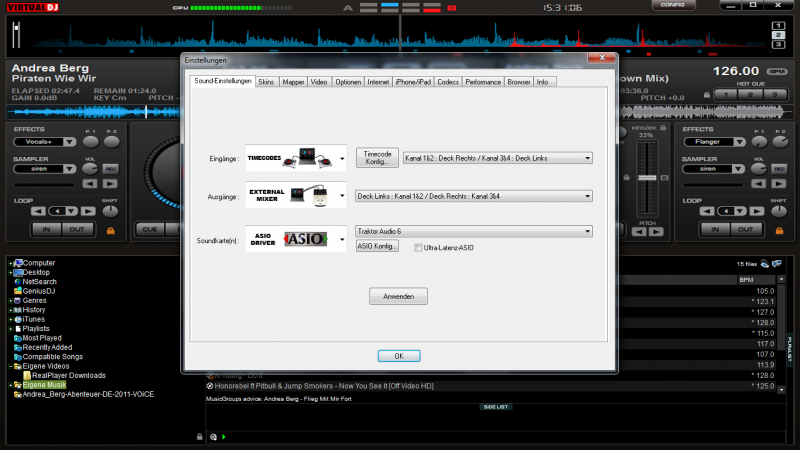Viewport: 800px width, 450px height.
Task: Select hot cue 3 on right deck
Action: 775,95
